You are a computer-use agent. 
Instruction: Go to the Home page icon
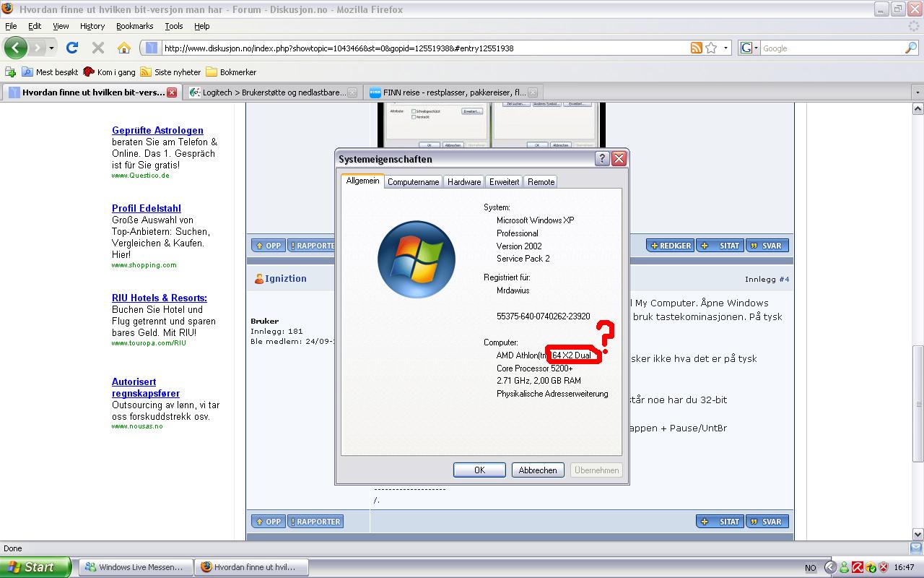(x=124, y=48)
